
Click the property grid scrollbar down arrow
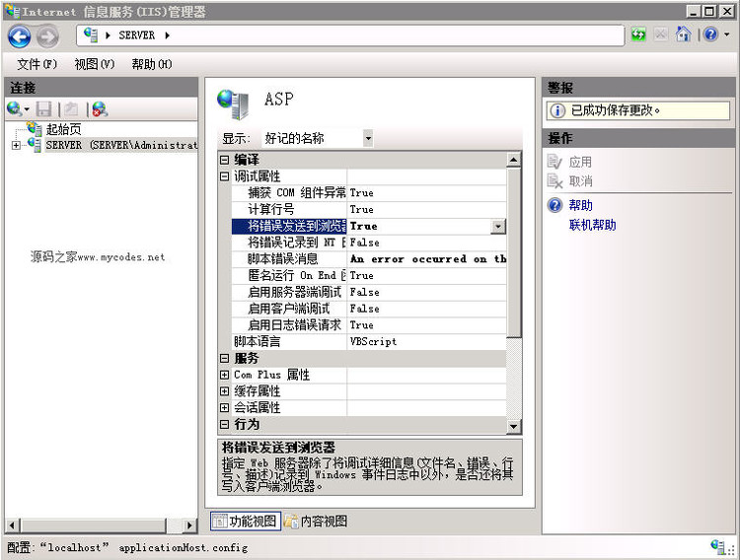(513, 426)
